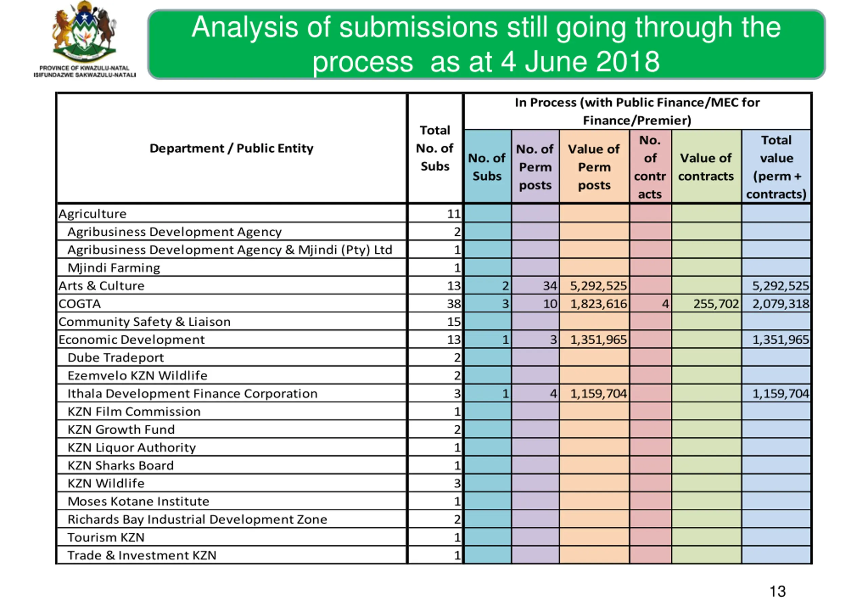Select the Total value (perm + contracts) header
The width and height of the screenshot is (868, 601).
coord(776,167)
